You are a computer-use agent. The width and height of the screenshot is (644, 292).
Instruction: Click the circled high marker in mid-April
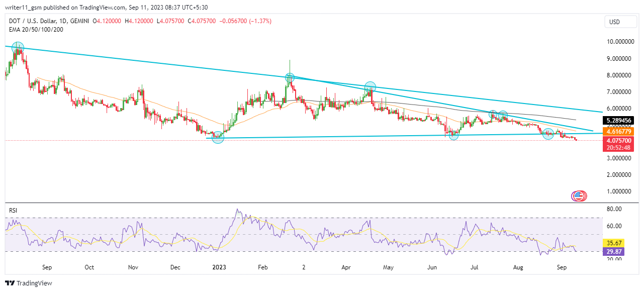click(x=370, y=87)
